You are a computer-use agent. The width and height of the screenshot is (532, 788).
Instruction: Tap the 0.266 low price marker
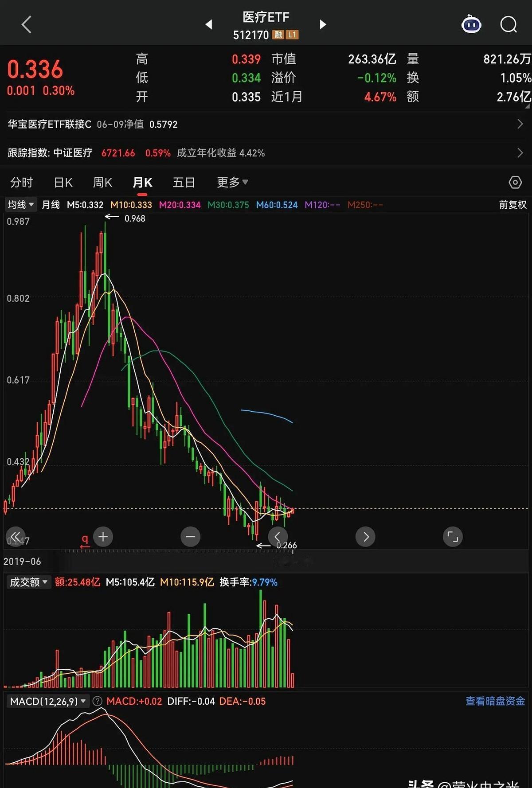(286, 545)
